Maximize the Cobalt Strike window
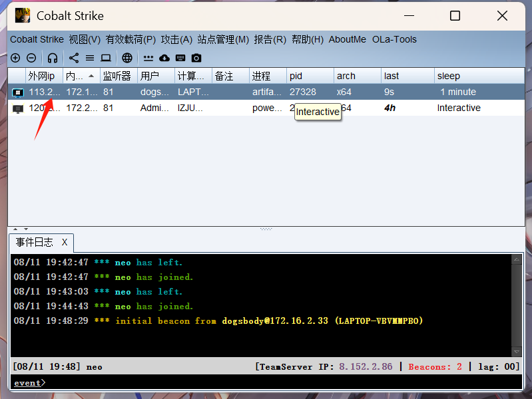The image size is (532, 399). [x=455, y=15]
